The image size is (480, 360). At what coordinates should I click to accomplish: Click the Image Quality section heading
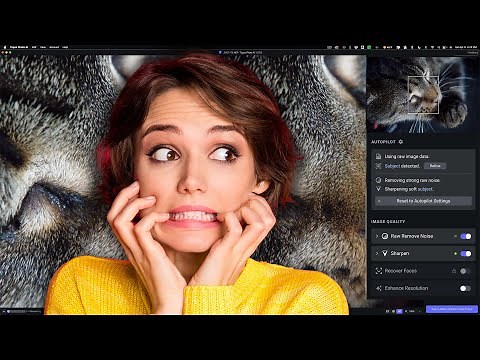point(388,221)
